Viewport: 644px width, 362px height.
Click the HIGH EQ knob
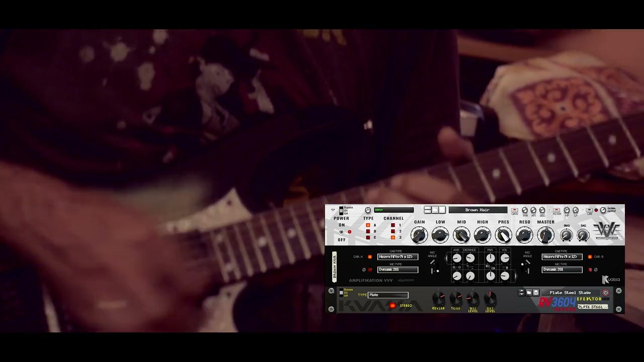click(x=482, y=235)
